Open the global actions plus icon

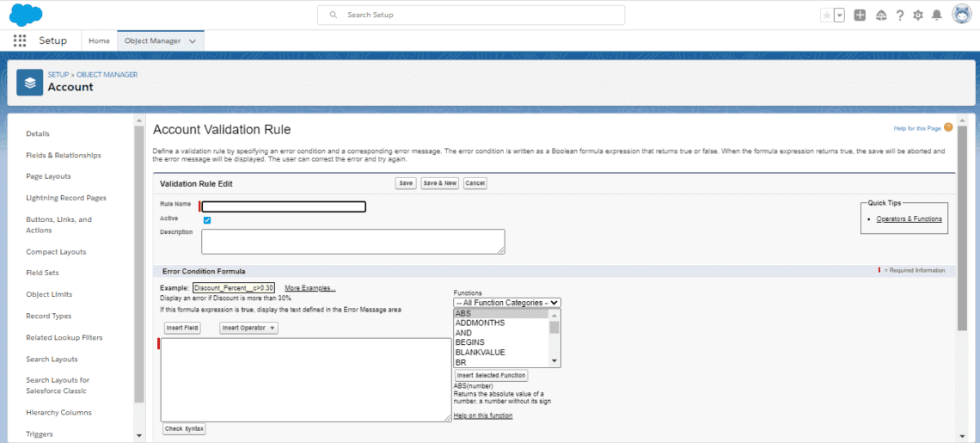(860, 15)
